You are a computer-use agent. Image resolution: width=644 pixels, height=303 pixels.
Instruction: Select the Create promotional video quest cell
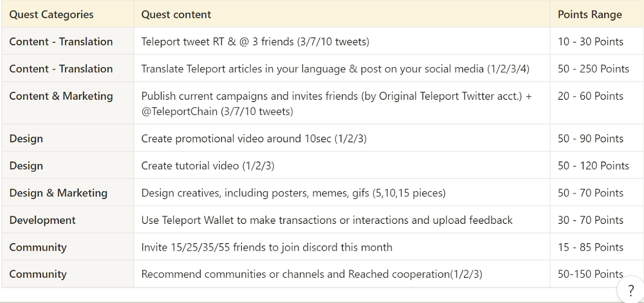coord(342,138)
